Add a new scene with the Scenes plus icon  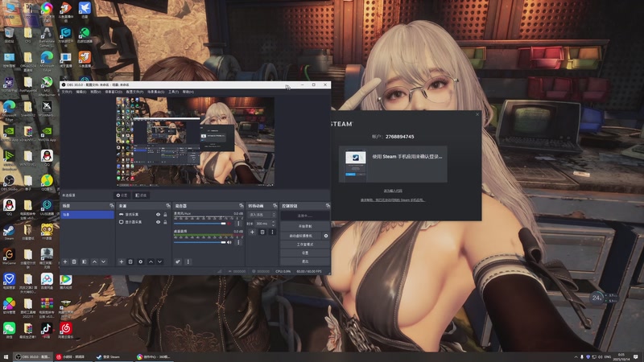(65, 261)
